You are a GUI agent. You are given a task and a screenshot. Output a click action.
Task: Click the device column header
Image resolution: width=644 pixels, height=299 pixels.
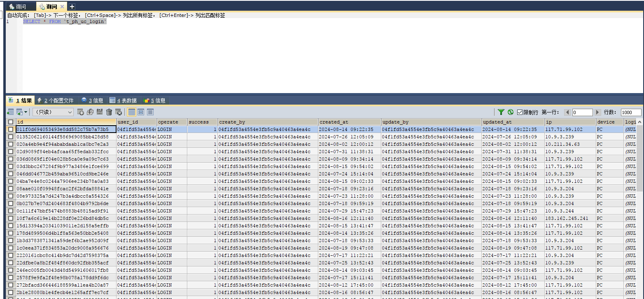pos(610,122)
